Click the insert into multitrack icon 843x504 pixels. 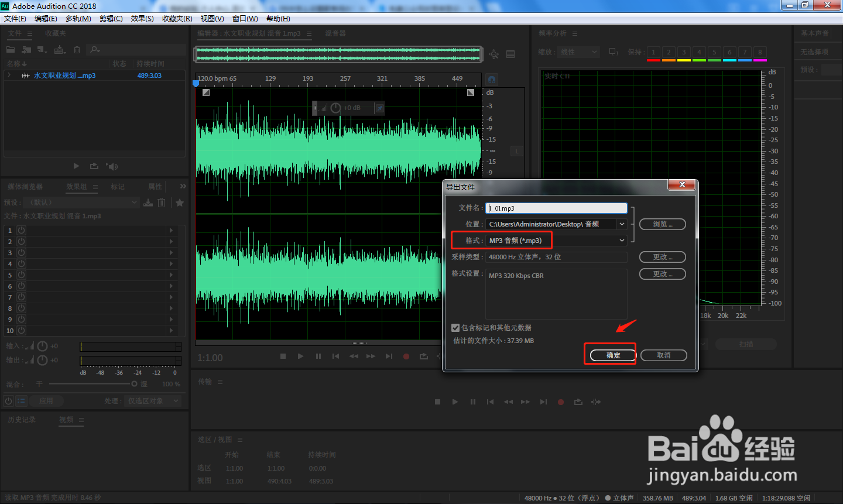coord(60,50)
